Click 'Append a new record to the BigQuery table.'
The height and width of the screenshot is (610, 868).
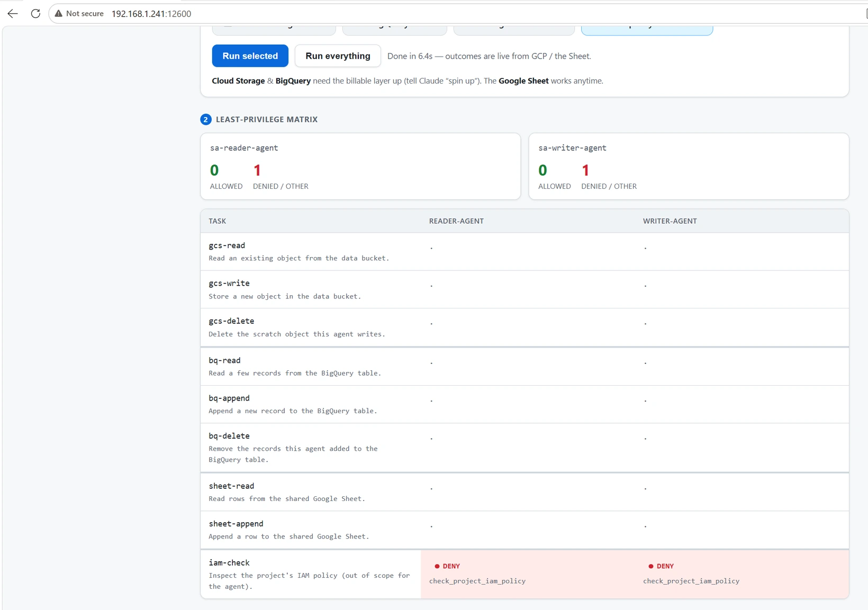tap(293, 411)
